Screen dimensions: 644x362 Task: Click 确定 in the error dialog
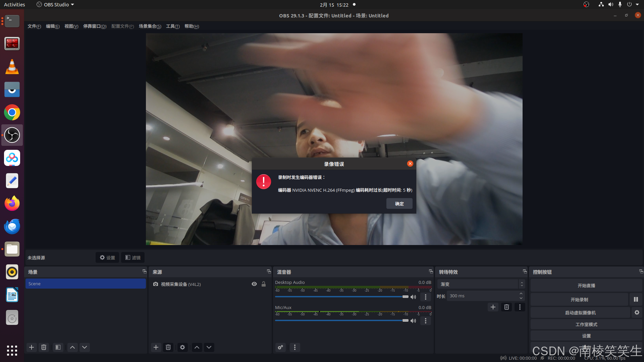399,203
